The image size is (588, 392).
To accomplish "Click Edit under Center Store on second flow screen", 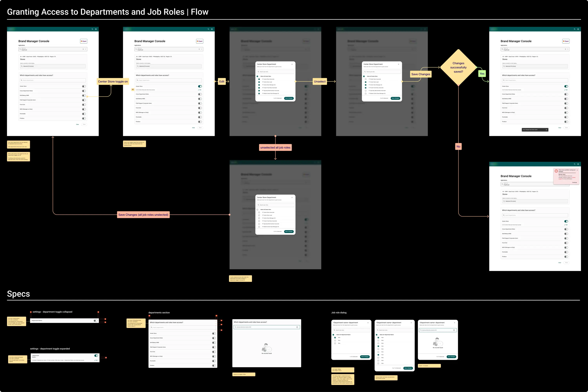I will pyautogui.click(x=200, y=90).
